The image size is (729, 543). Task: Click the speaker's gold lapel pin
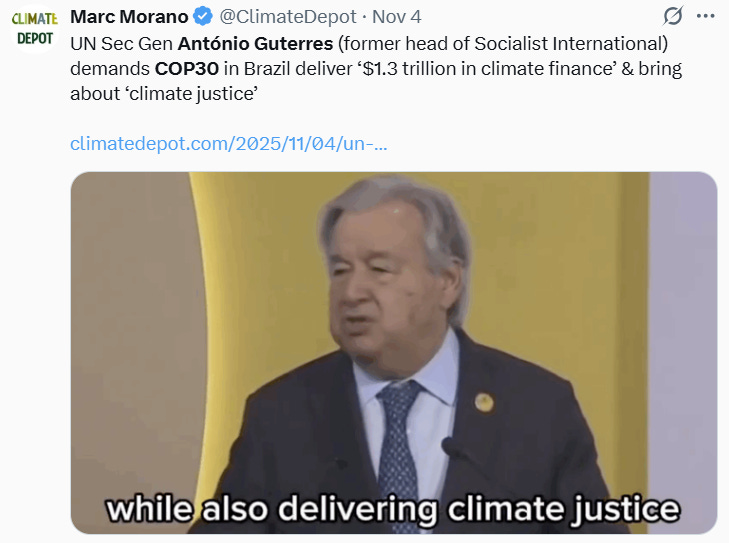pos(484,402)
